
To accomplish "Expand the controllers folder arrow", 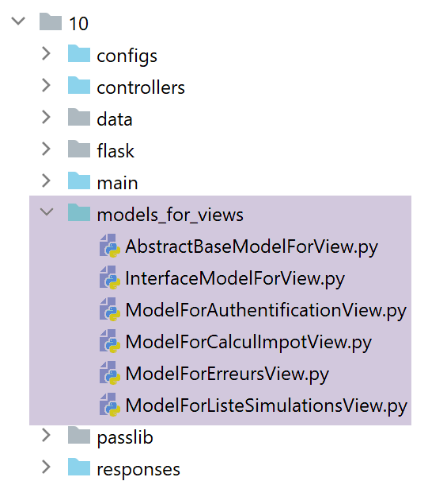I will pyautogui.click(x=46, y=86).
